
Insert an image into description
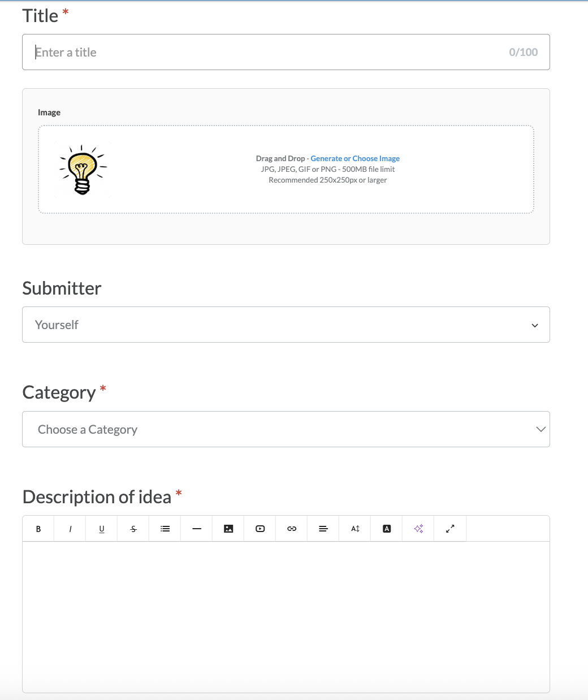[228, 529]
